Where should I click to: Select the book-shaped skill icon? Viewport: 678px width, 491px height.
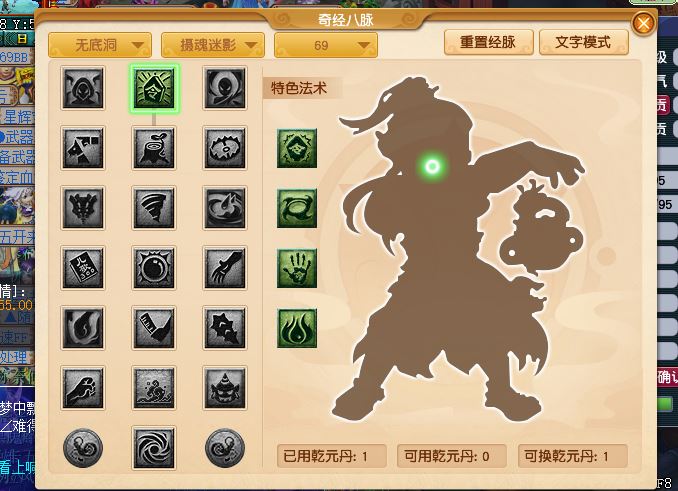click(83, 268)
